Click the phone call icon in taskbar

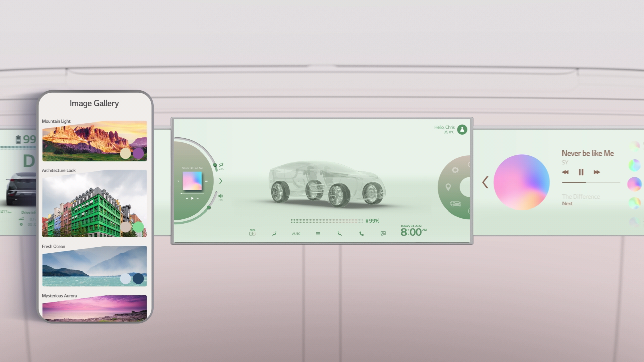click(x=361, y=233)
